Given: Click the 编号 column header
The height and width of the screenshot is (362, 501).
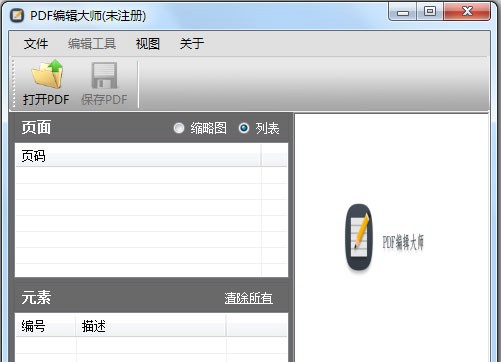Looking at the screenshot, I should 45,326.
